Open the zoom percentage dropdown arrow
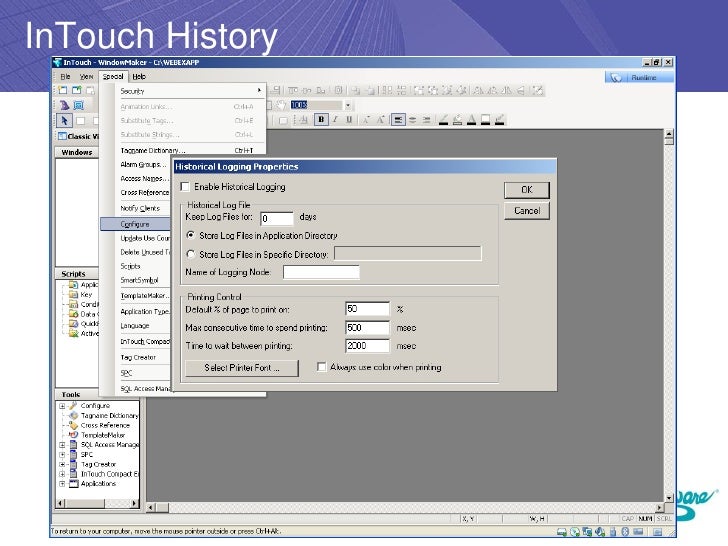This screenshot has height=546, width=728. 348,105
